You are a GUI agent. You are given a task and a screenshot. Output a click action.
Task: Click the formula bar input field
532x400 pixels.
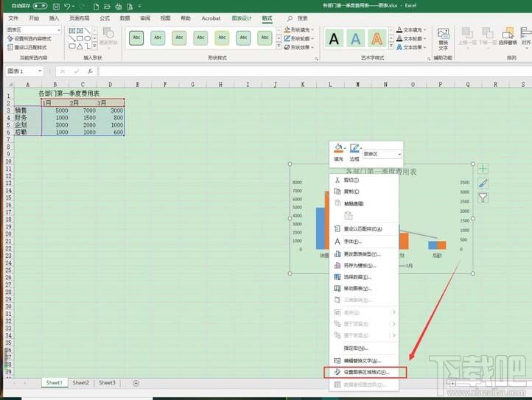click(315, 71)
